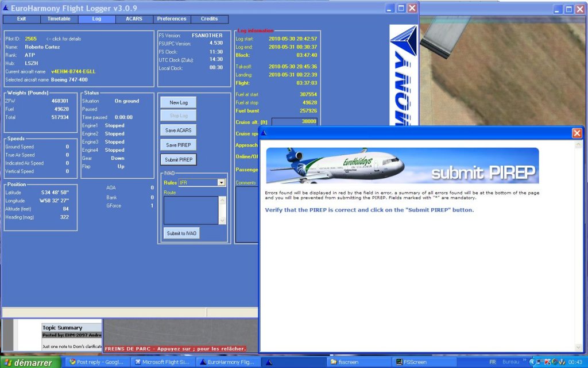Open the Preferences tab
This screenshot has height=368, width=588.
point(172,19)
